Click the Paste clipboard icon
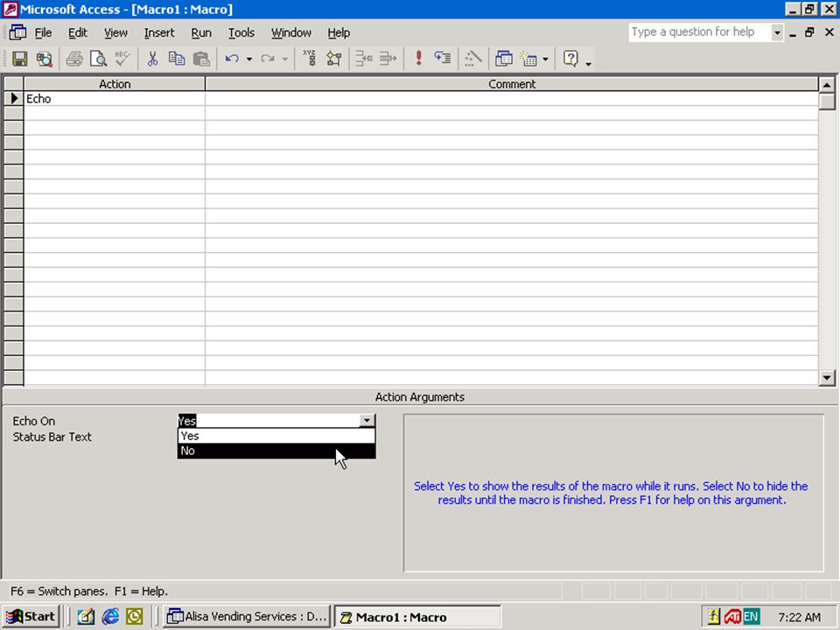 pyautogui.click(x=201, y=59)
